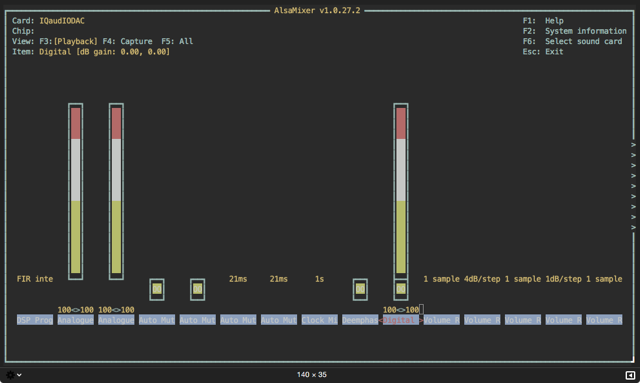Click the 140 × 35 terminal size indicator
The width and height of the screenshot is (640, 383).
(312, 374)
